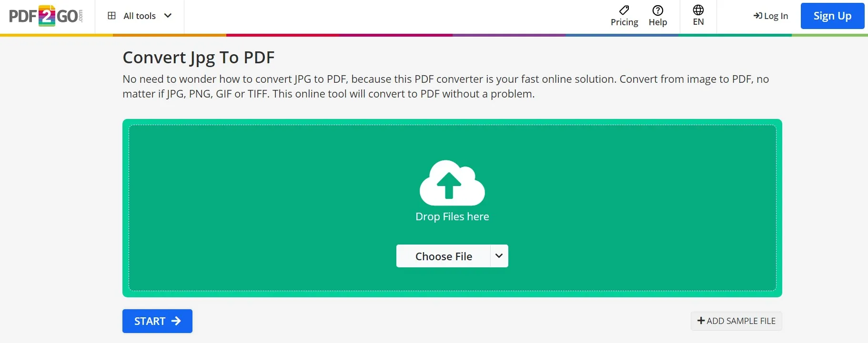Click the START button

(157, 321)
